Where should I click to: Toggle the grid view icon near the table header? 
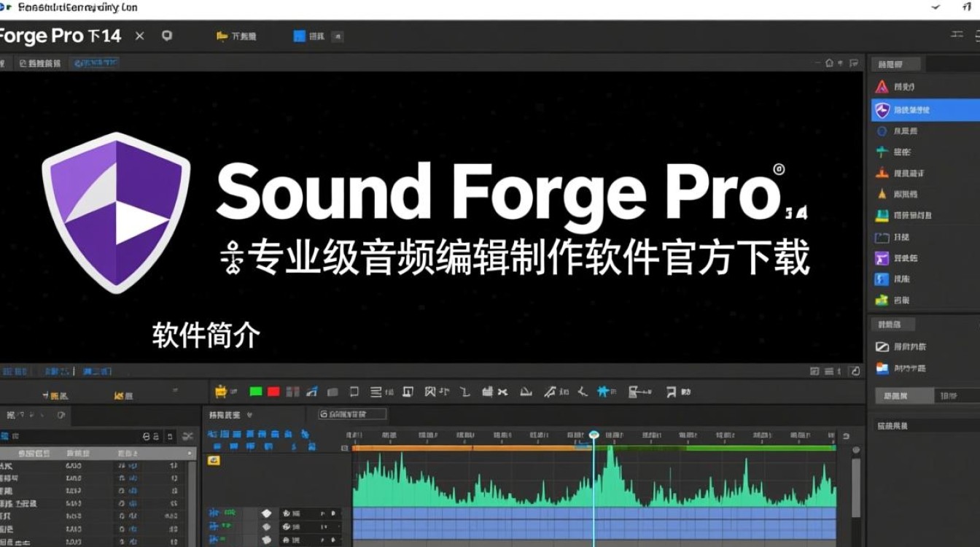pos(170,436)
